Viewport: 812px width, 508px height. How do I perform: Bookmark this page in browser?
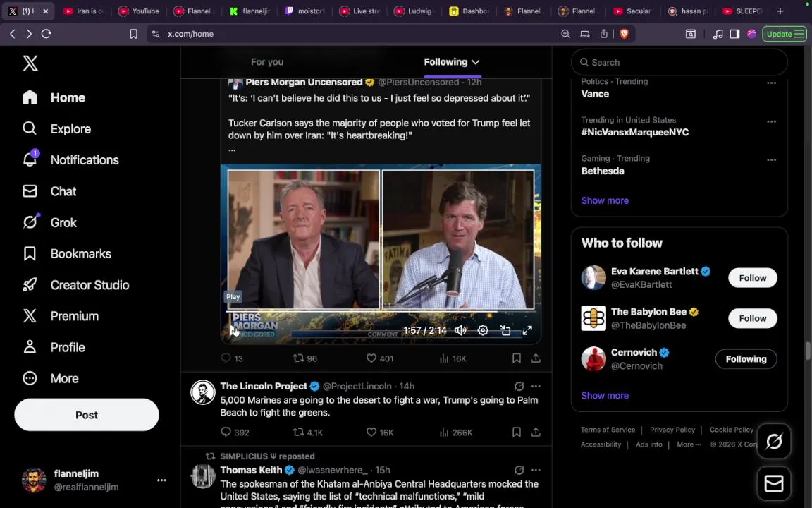click(133, 34)
